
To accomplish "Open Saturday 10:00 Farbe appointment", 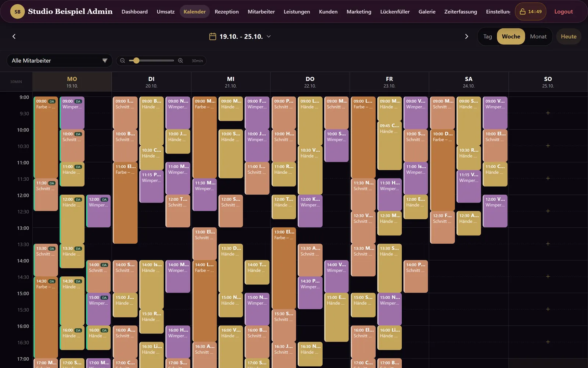I will click(x=442, y=170).
